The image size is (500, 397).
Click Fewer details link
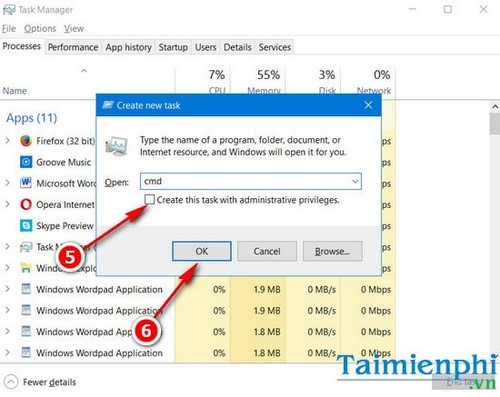pos(49,382)
